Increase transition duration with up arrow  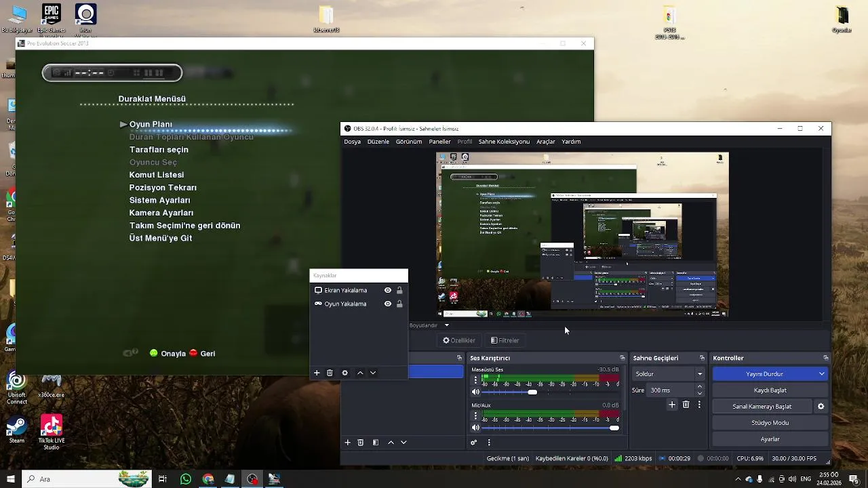700,387
